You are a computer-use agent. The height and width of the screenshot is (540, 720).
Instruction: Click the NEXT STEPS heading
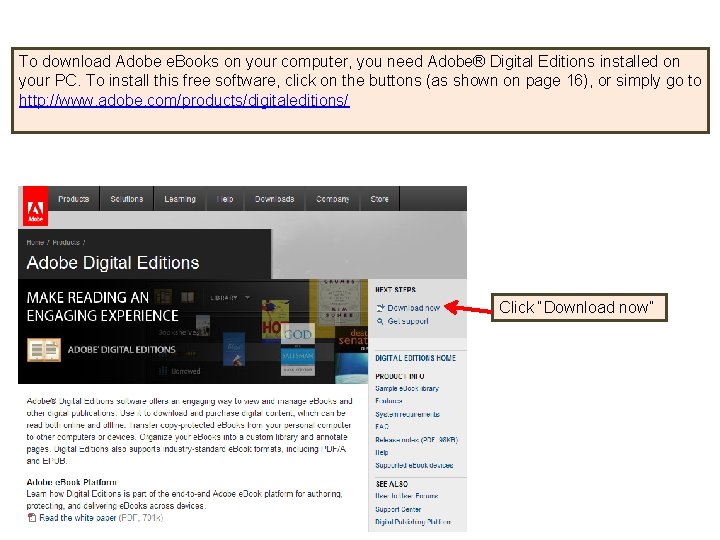[x=395, y=290]
